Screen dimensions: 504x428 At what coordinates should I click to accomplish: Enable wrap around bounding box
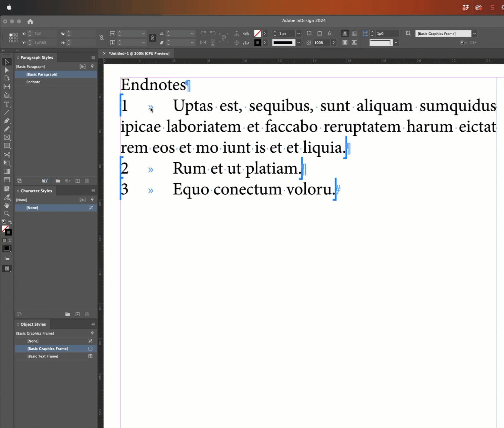354,33
